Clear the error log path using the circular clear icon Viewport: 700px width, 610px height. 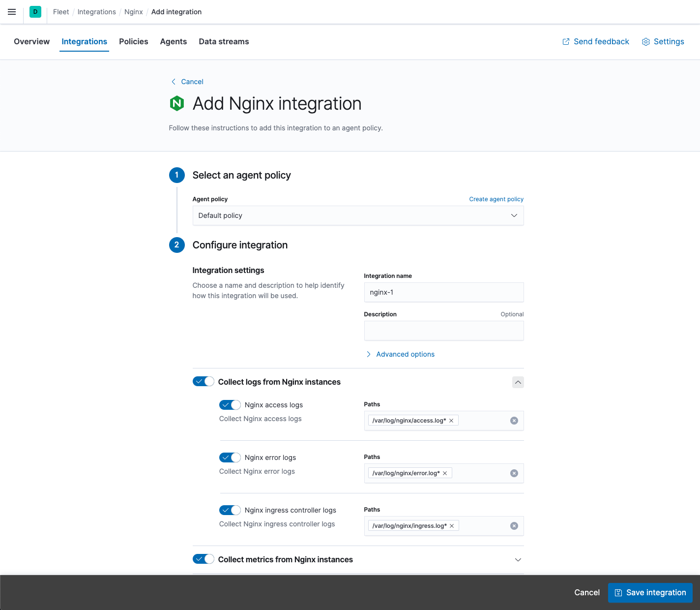click(x=514, y=473)
